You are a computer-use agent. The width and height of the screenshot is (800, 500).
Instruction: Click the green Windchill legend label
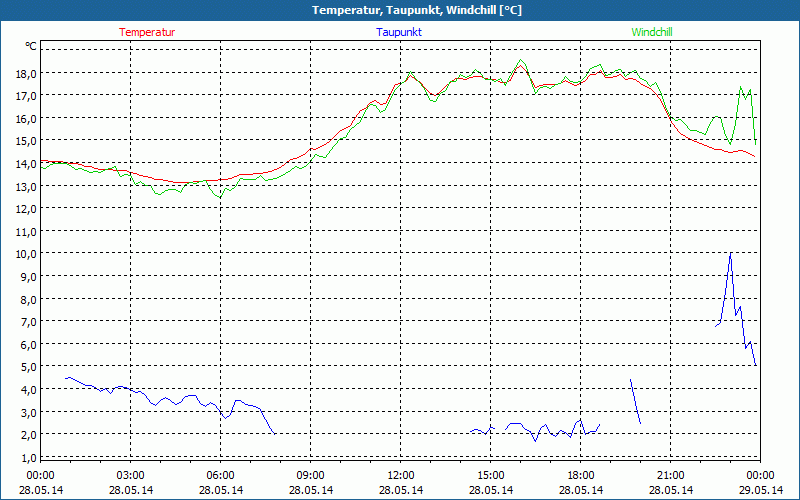click(x=652, y=32)
